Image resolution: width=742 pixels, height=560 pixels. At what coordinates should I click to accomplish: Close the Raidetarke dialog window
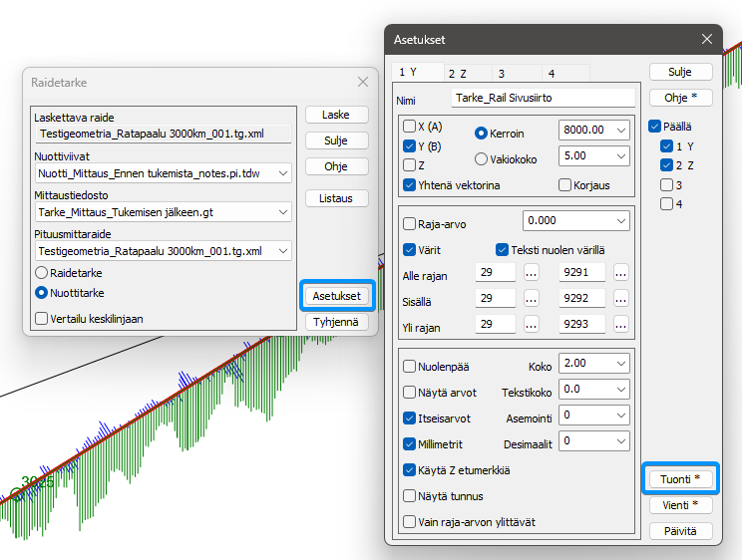[363, 83]
